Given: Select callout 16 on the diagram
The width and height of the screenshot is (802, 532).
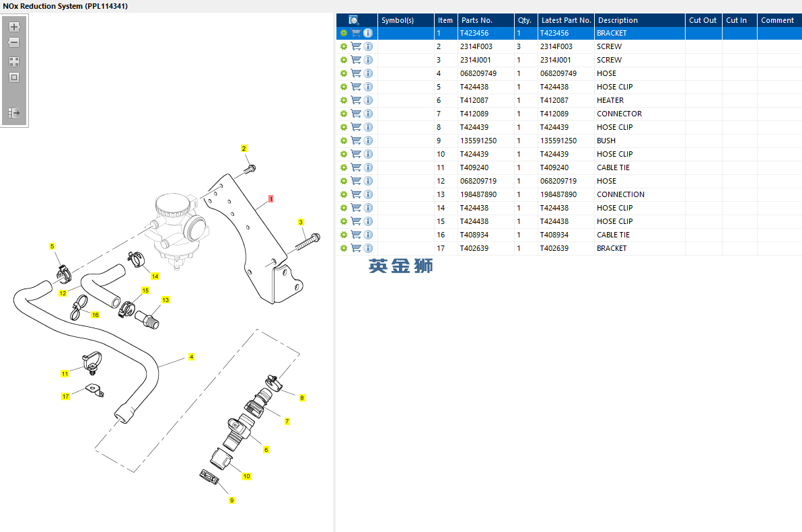Looking at the screenshot, I should coord(95,315).
